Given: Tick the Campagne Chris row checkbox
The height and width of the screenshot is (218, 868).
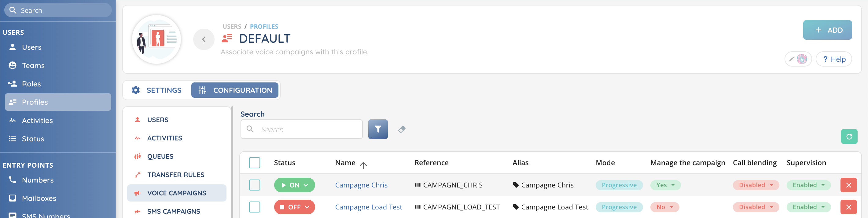Looking at the screenshot, I should [254, 185].
